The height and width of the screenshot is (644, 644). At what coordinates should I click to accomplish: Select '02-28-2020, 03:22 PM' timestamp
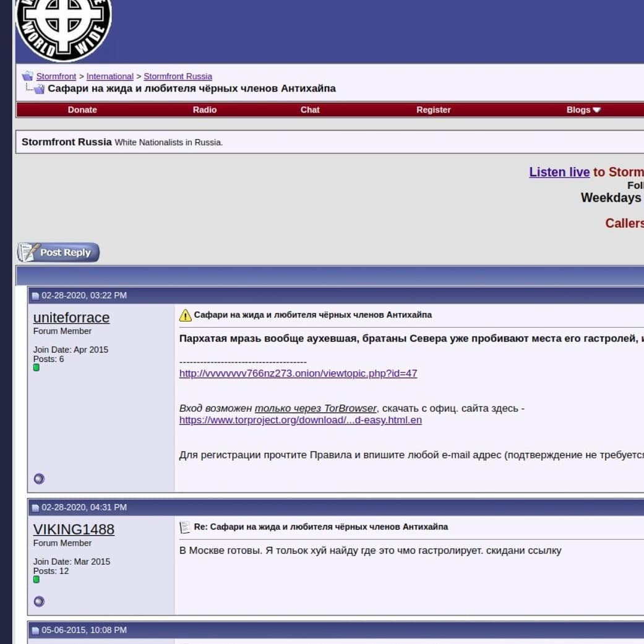point(84,295)
